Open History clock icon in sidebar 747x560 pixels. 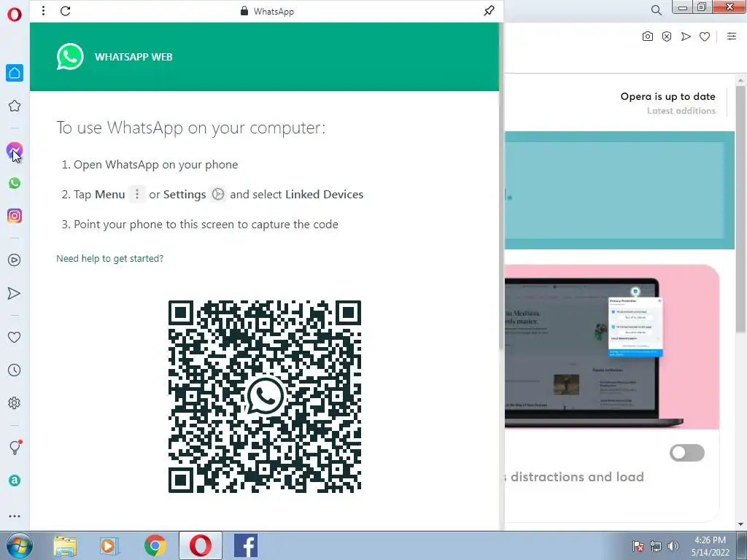click(15, 370)
